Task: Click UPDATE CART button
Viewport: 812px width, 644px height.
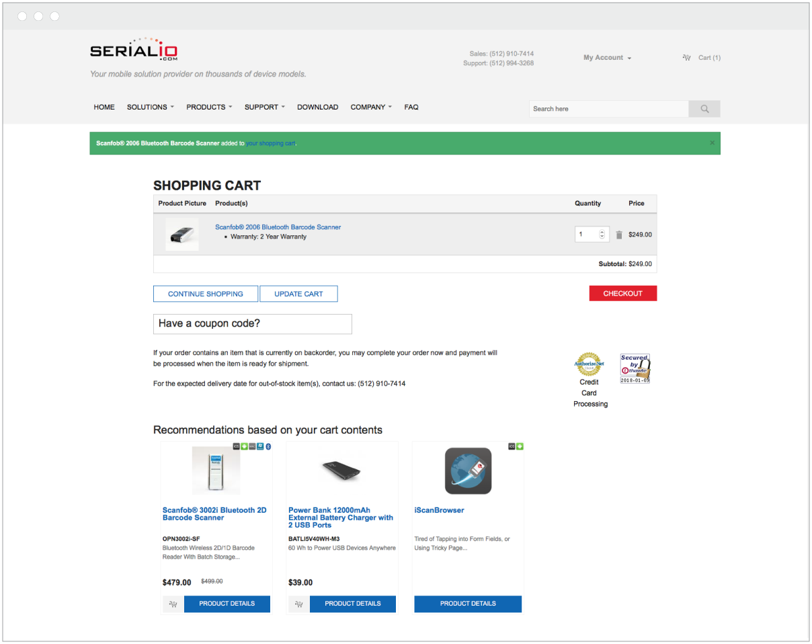Action: (x=298, y=294)
